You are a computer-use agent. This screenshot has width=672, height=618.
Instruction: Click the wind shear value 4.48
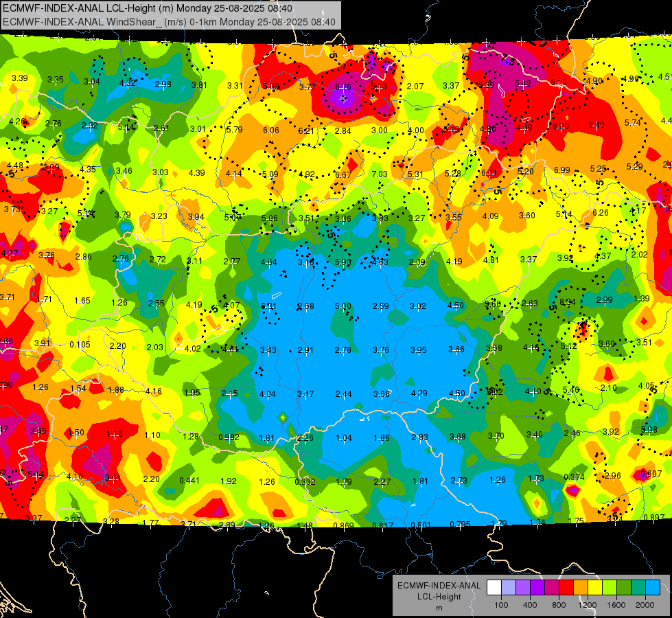pos(15,165)
